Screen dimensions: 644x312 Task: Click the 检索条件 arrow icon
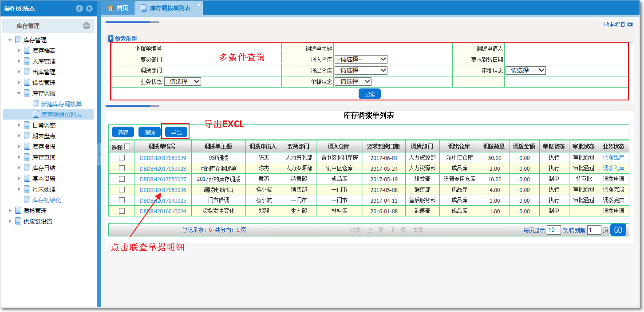tap(111, 39)
